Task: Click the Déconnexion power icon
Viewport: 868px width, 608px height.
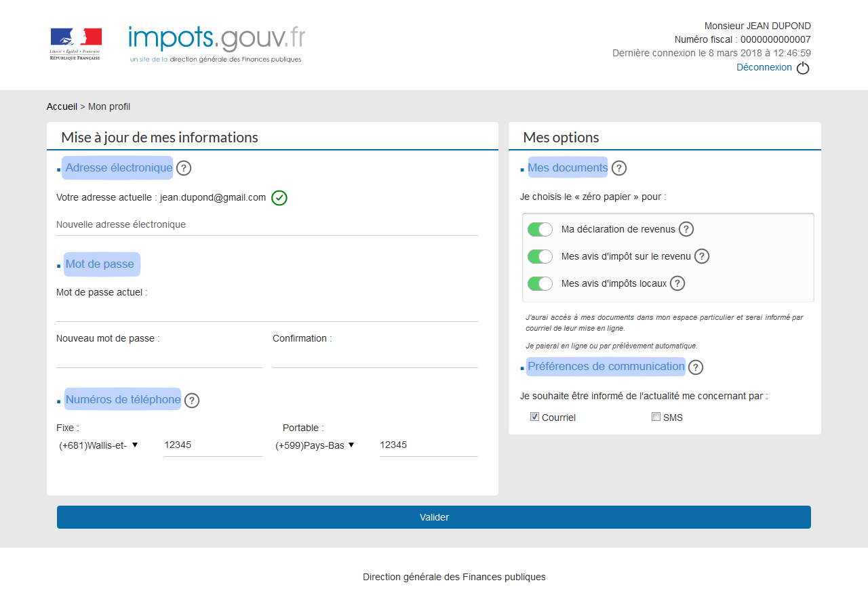Action: (x=803, y=68)
